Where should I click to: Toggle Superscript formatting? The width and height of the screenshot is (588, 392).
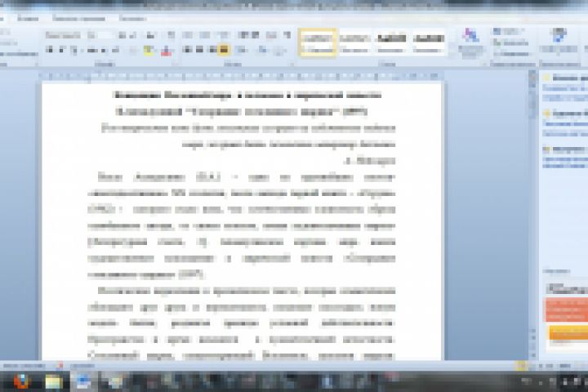115,50
